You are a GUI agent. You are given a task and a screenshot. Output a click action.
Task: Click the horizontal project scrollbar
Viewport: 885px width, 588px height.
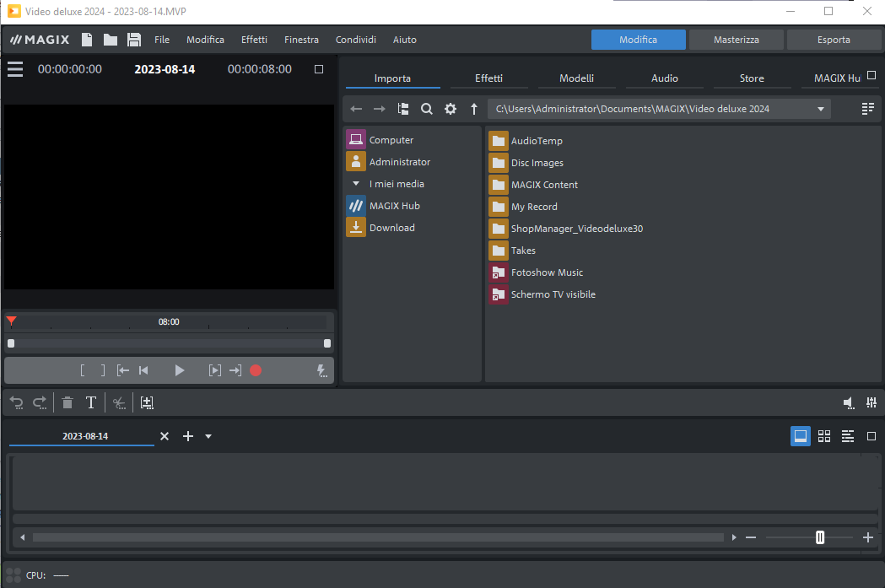[x=378, y=537]
